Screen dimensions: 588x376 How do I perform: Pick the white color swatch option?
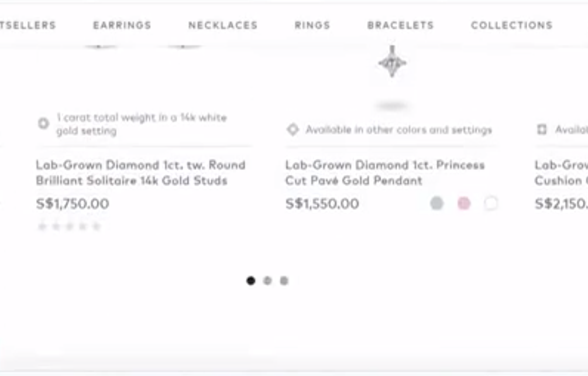click(490, 203)
